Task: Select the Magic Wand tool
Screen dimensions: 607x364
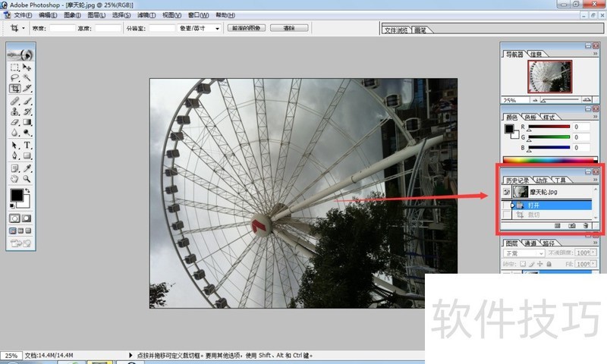Action: pyautogui.click(x=27, y=78)
